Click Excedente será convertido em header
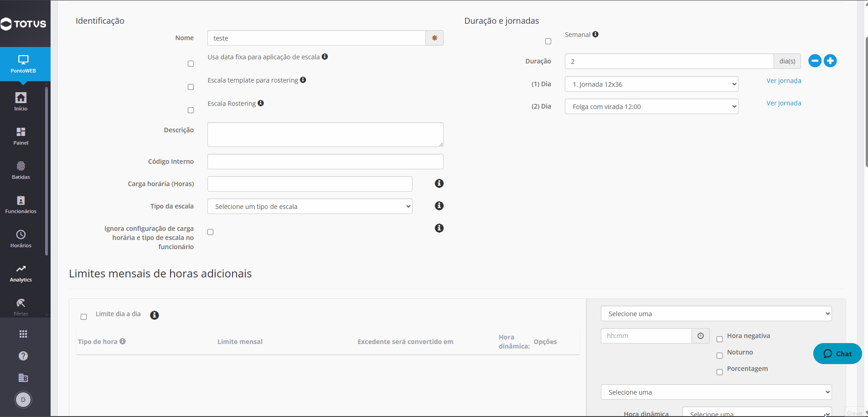The height and width of the screenshot is (417, 868). 405,342
